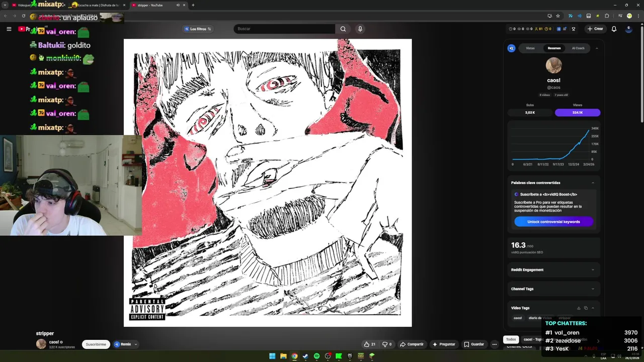Click the install app icon in address bar

(549, 16)
